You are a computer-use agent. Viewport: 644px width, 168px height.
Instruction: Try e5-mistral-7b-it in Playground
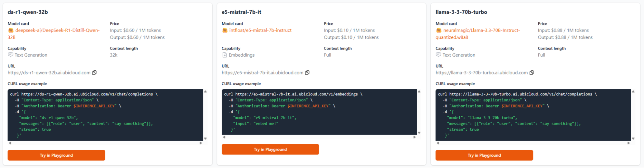[270, 149]
